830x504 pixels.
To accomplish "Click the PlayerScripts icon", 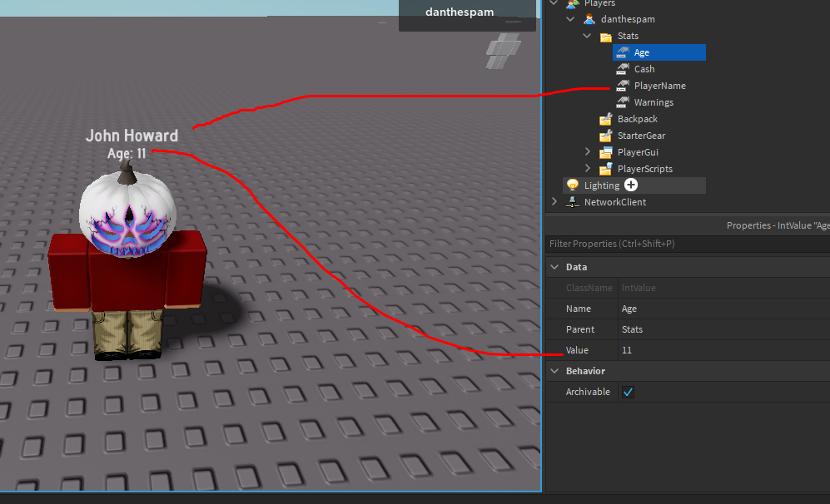I will click(x=605, y=169).
